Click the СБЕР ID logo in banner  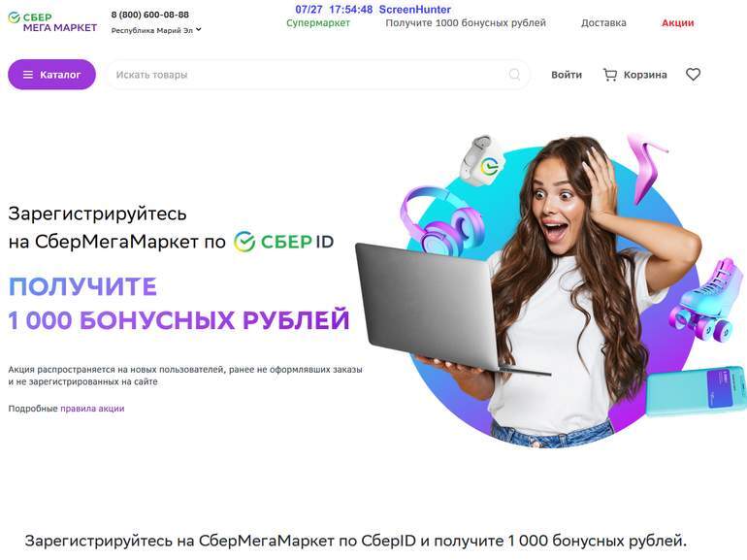coord(284,242)
